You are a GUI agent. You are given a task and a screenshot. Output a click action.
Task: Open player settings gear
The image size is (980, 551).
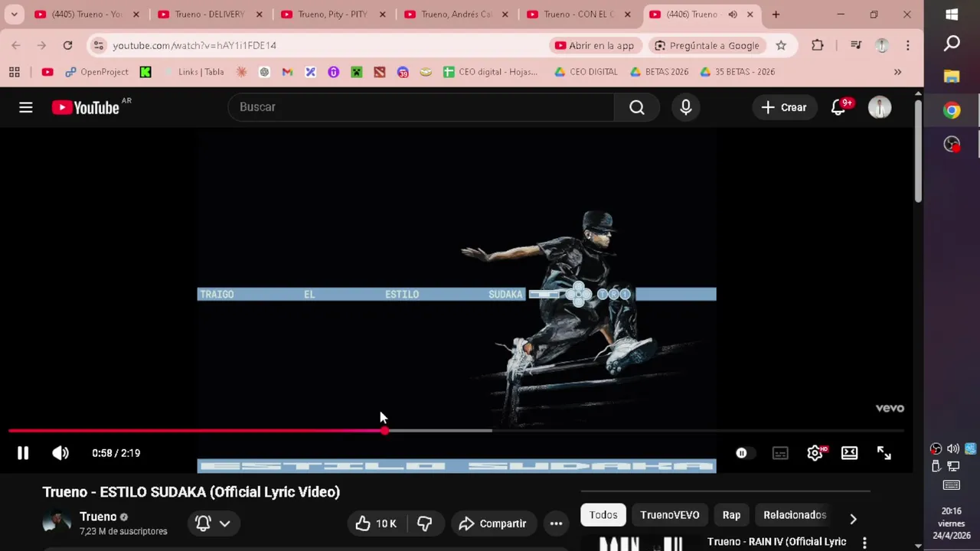point(815,453)
